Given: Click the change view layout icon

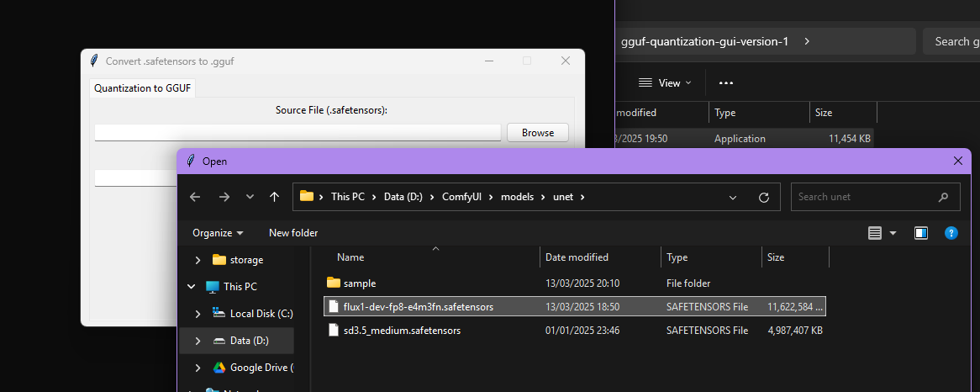Looking at the screenshot, I should tap(875, 233).
